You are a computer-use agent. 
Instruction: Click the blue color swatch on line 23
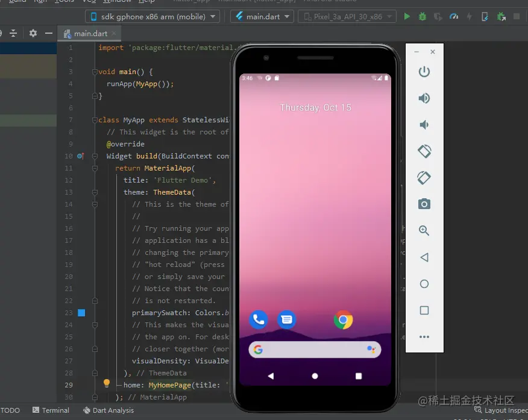(81, 313)
